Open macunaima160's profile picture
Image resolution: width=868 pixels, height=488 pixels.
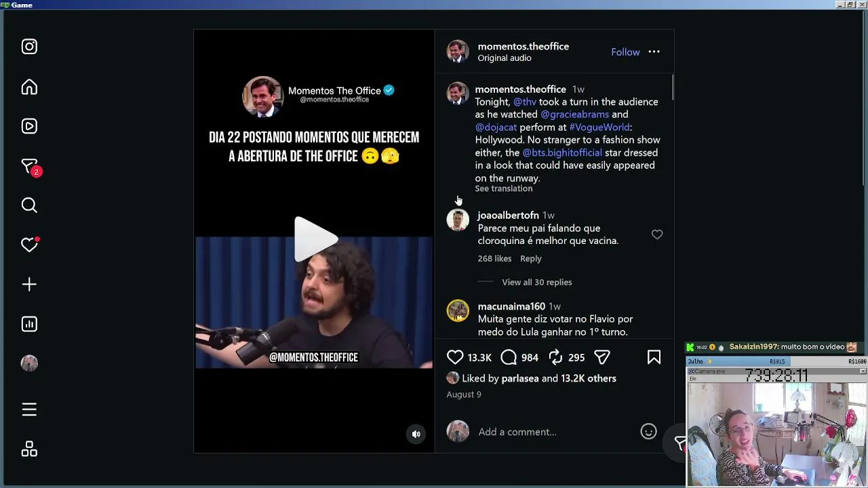[458, 311]
